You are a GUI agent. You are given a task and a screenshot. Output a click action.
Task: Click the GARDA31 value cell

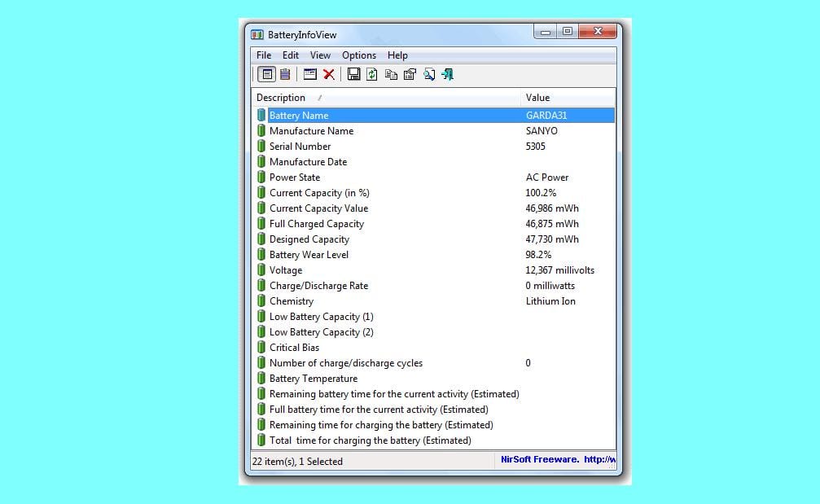point(546,115)
